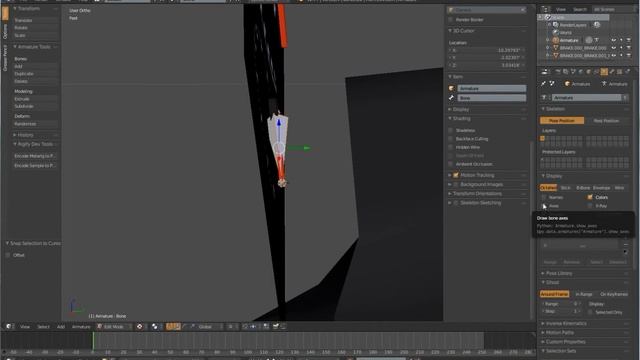Click the Rotate tool button

pos(36,28)
